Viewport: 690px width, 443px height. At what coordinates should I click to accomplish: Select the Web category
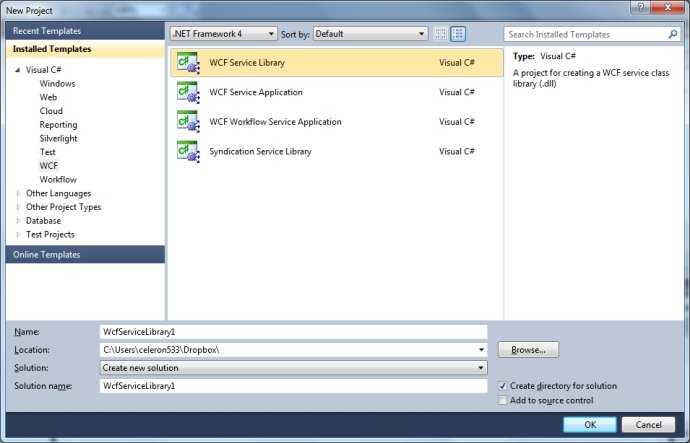pyautogui.click(x=48, y=97)
